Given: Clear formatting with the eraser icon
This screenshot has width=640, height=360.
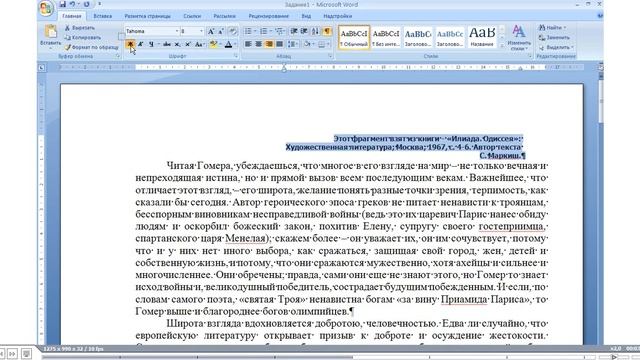Looking at the screenshot, I should pyautogui.click(x=232, y=31).
